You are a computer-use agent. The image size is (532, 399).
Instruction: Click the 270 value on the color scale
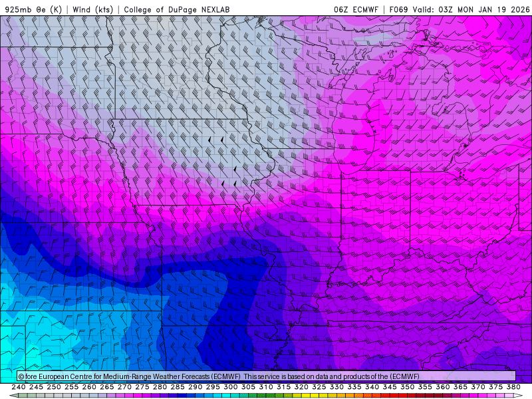point(124,387)
